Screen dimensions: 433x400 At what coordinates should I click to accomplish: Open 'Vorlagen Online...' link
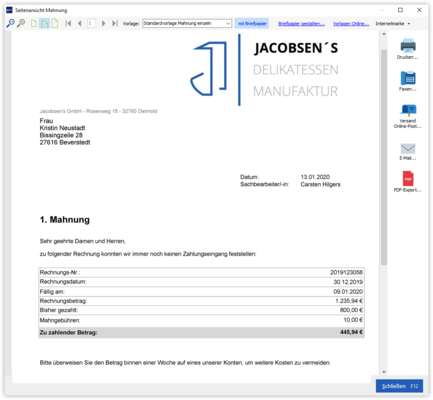pos(351,24)
